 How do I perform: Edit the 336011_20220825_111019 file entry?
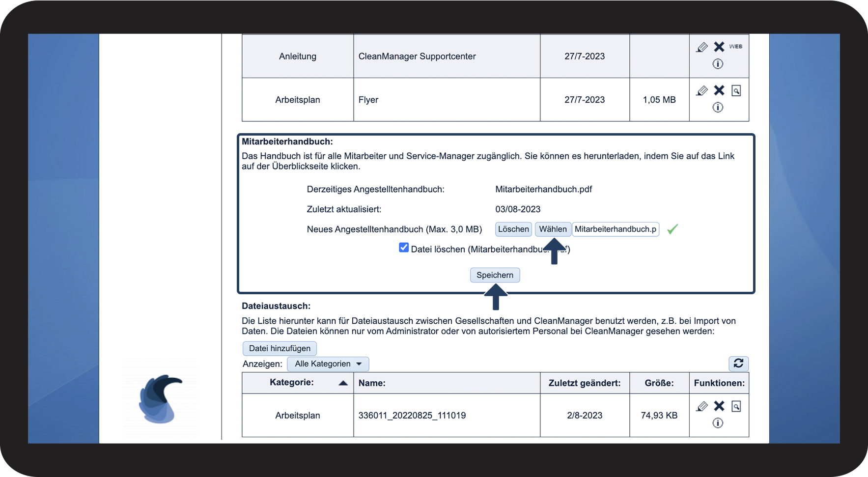(x=702, y=406)
